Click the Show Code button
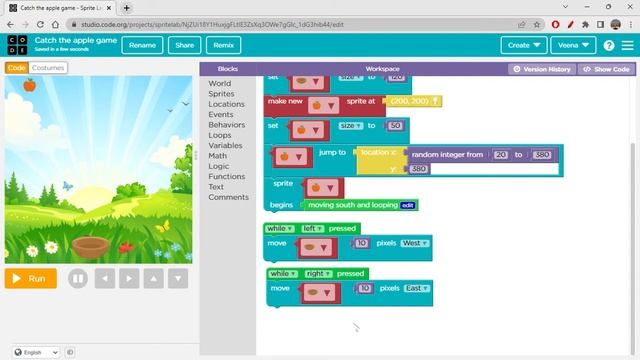This screenshot has width=640, height=360. tap(606, 69)
